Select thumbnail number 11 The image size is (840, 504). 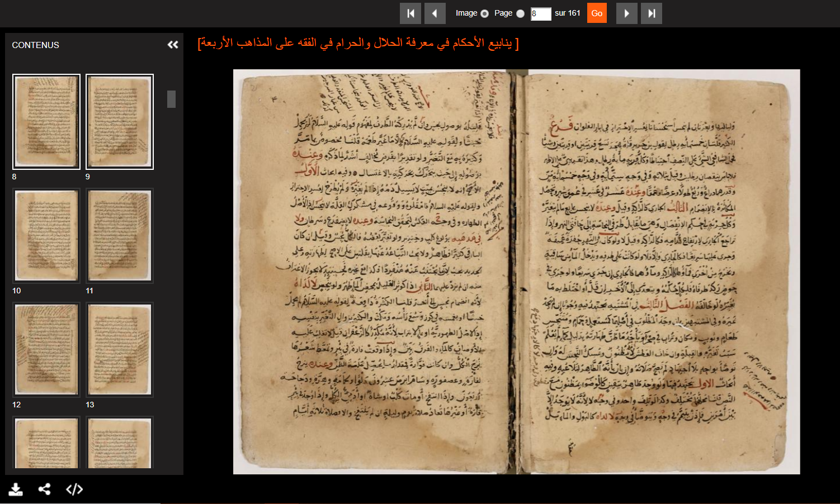coord(120,236)
